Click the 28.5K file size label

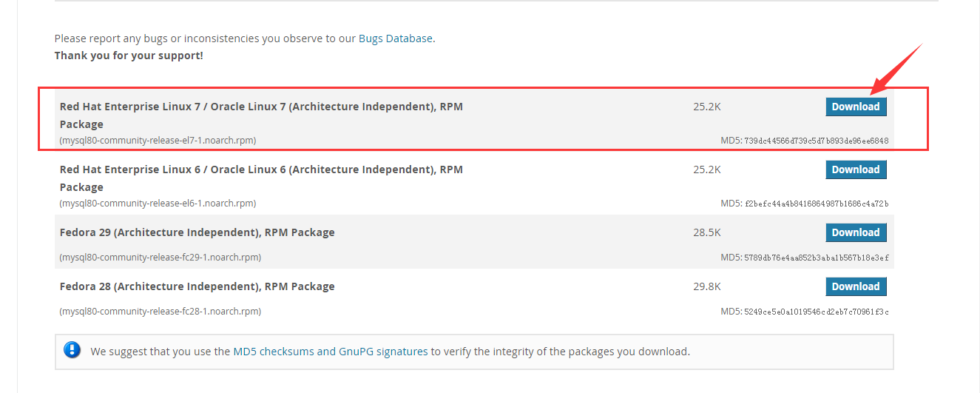pos(706,232)
